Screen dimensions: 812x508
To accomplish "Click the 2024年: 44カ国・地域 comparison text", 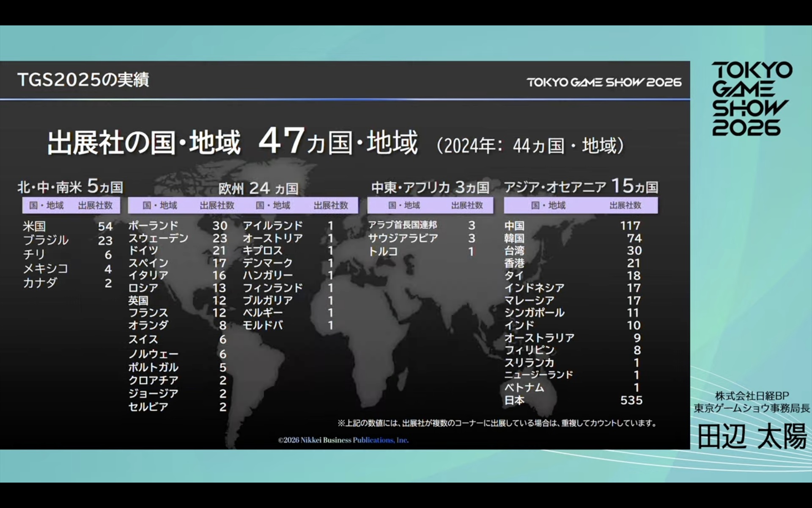I will click(530, 146).
